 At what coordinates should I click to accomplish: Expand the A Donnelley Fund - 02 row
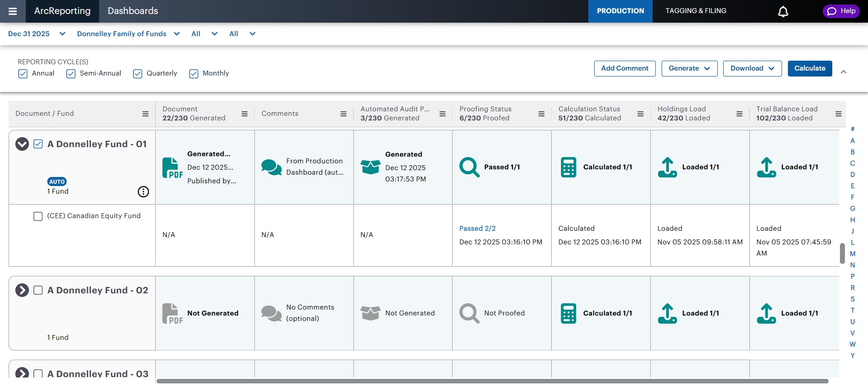22,290
